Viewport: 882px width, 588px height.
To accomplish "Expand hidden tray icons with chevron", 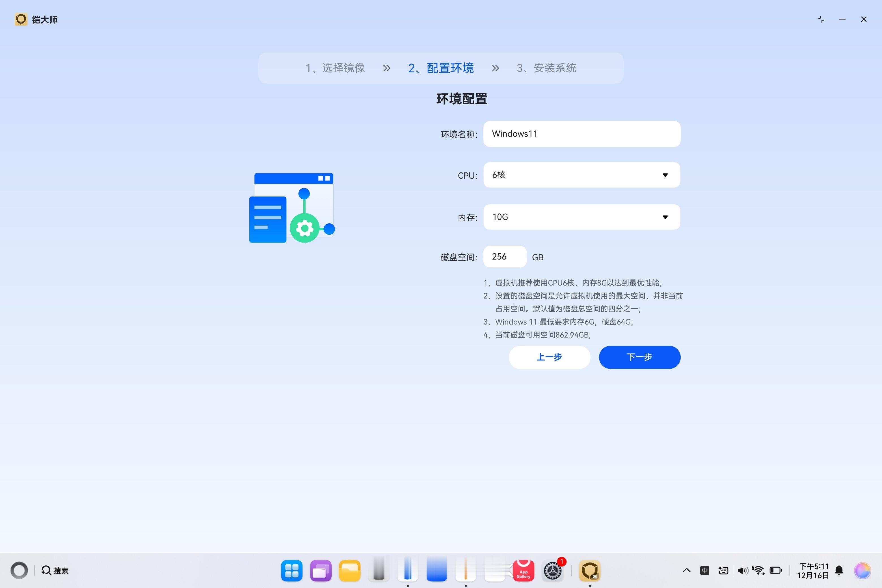I will click(687, 570).
